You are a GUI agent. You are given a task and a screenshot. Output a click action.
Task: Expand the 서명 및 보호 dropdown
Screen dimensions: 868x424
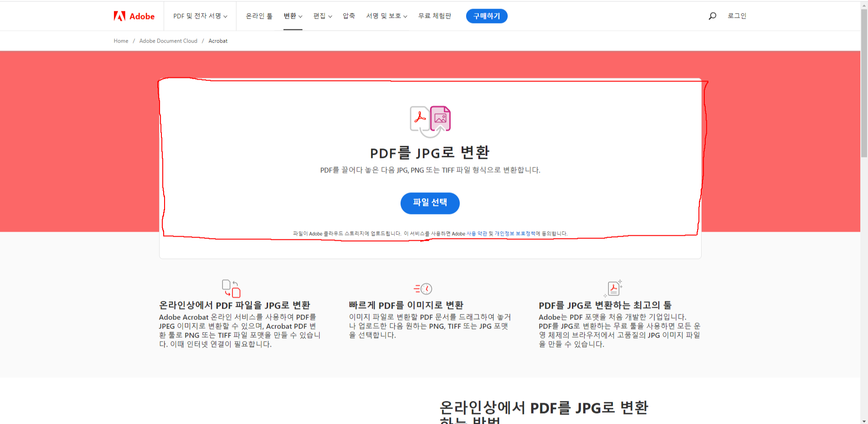pos(387,16)
